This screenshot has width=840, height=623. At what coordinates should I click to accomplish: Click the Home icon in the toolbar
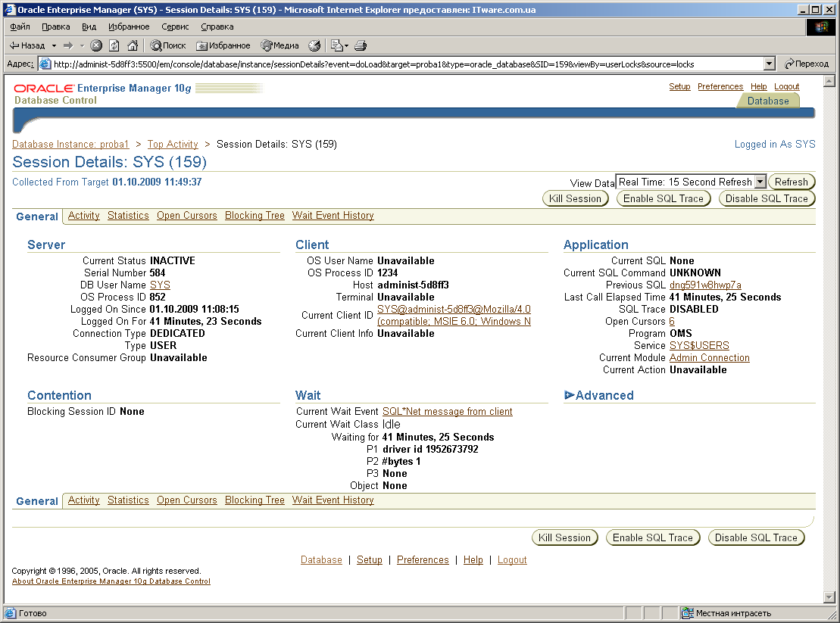133,45
